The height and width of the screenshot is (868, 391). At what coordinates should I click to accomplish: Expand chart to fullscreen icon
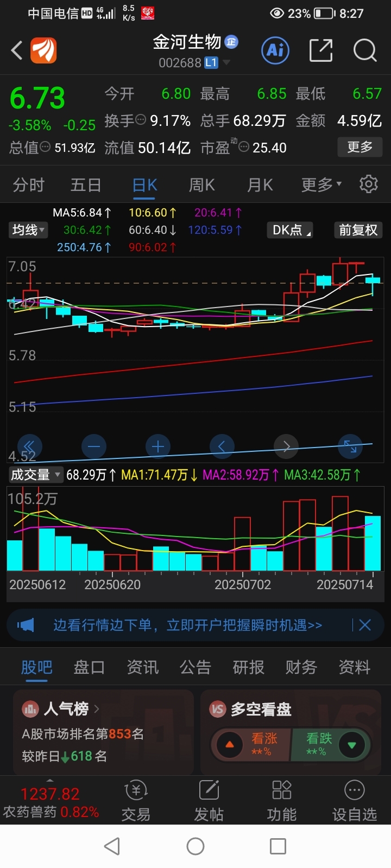coord(350,446)
